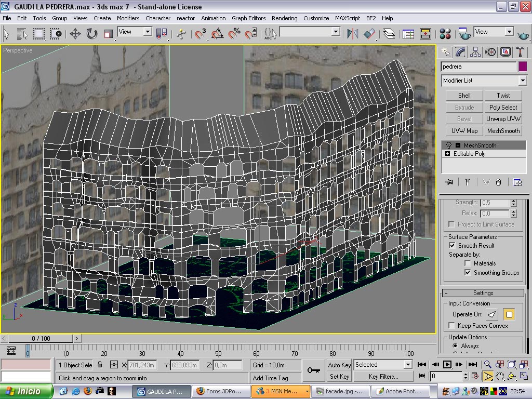Click the Pin Stack icon

(x=449, y=182)
